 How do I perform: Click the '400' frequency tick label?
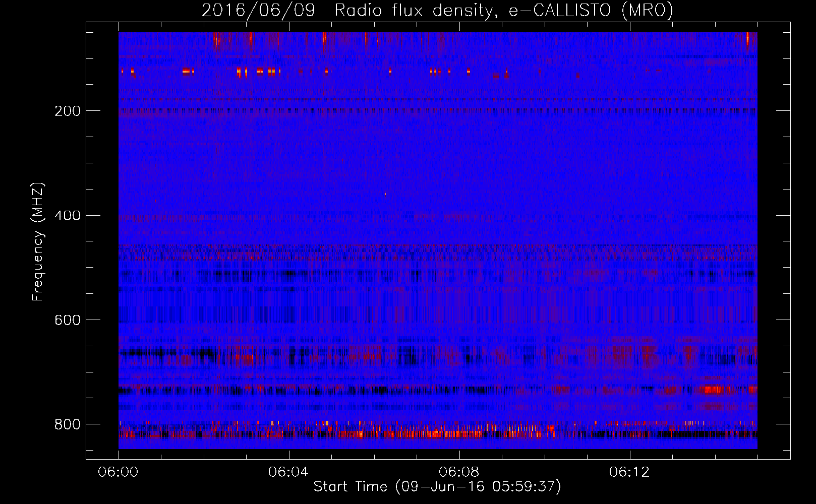pyautogui.click(x=68, y=216)
